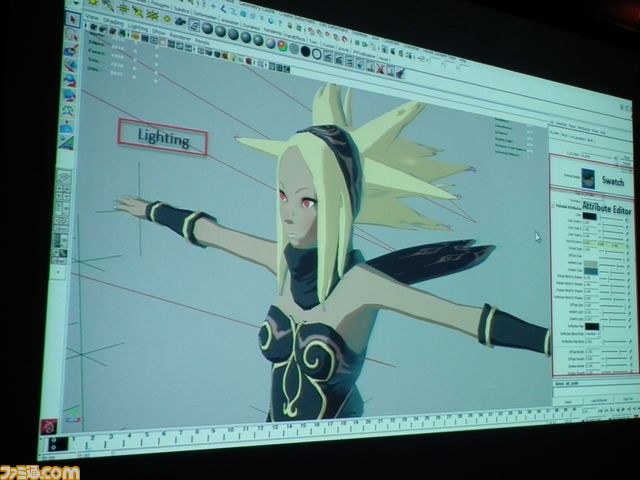Viewport: 640px width, 480px height.
Task: Click the last icon of the panel toolbar
Action: pos(287,69)
